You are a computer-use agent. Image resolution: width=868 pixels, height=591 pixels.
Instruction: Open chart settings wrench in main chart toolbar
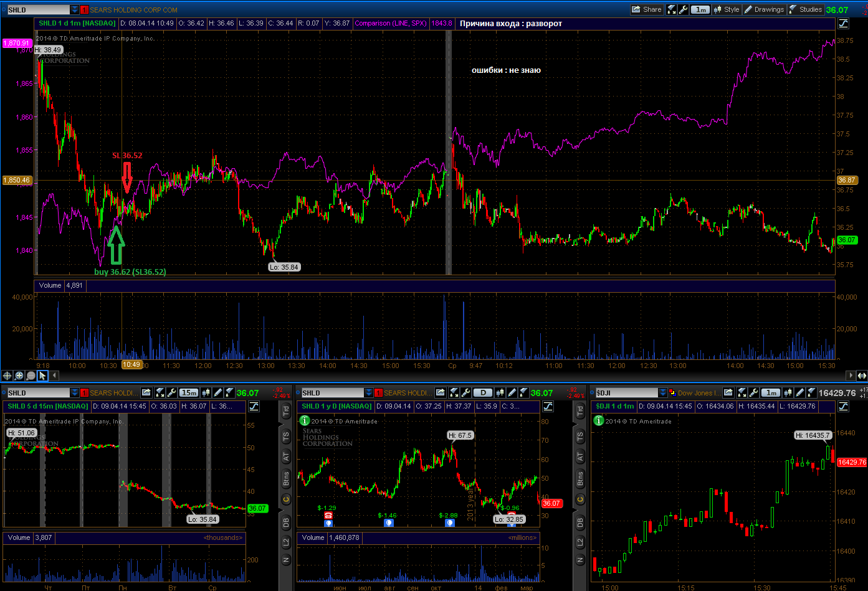click(684, 9)
